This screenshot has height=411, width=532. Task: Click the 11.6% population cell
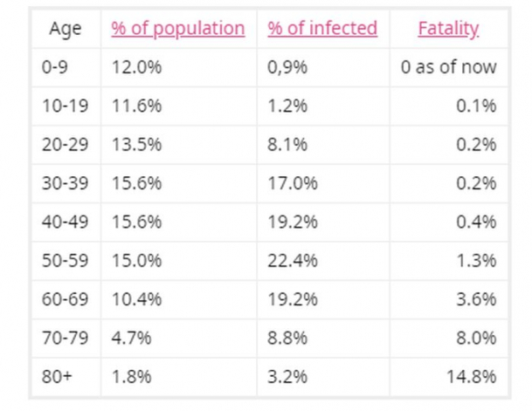click(x=136, y=106)
